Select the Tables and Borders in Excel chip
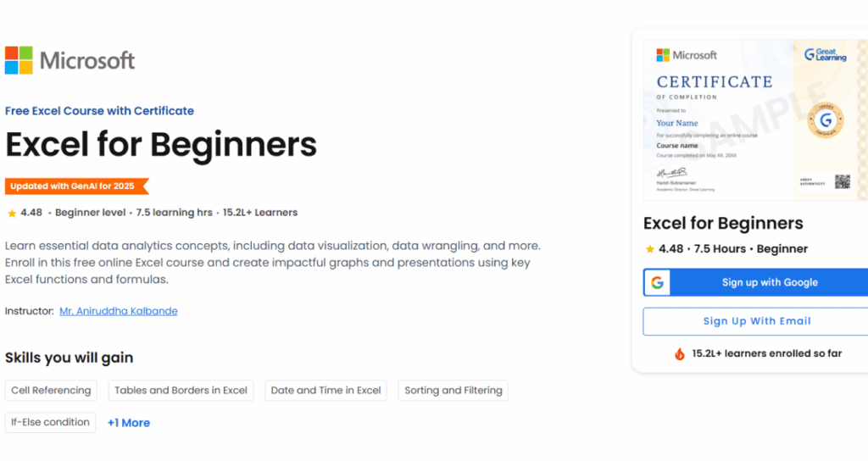The image size is (868, 461). click(x=181, y=391)
